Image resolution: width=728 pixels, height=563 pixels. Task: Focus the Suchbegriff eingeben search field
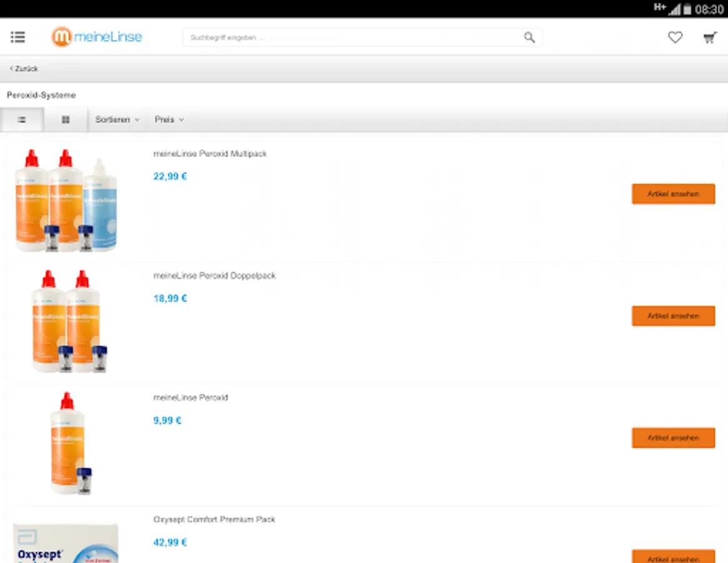363,37
